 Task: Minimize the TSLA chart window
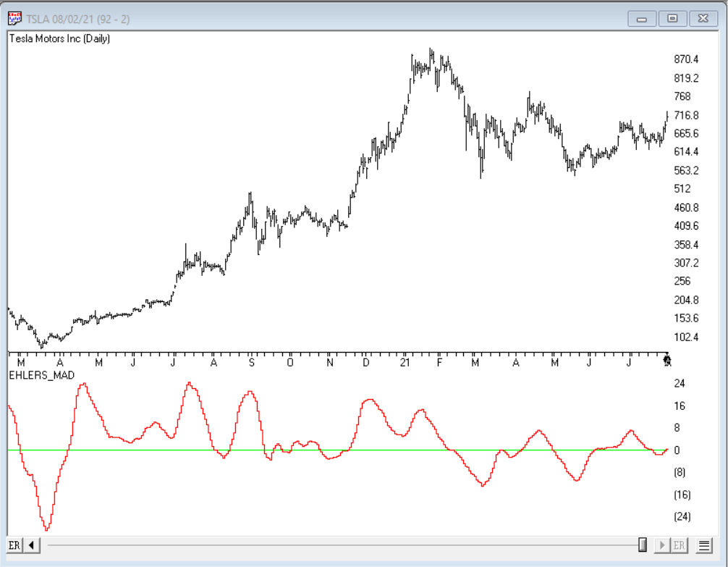click(642, 19)
